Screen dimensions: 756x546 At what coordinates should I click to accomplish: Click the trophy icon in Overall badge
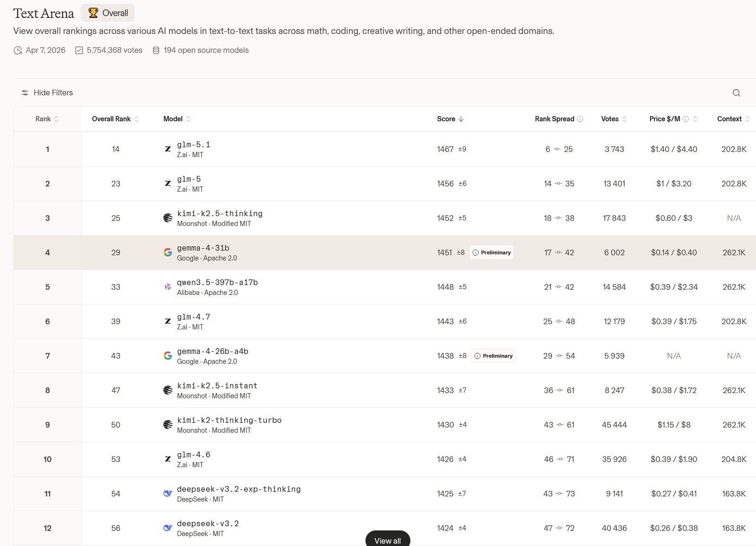(x=93, y=13)
